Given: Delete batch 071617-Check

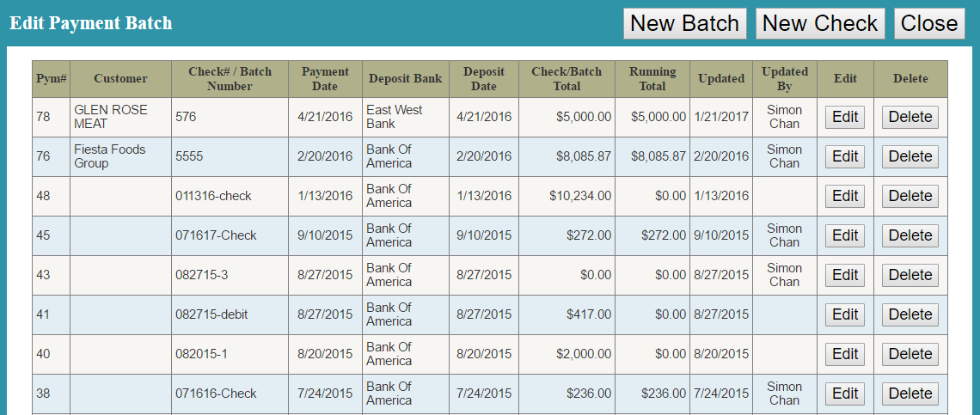Looking at the screenshot, I should [x=910, y=235].
